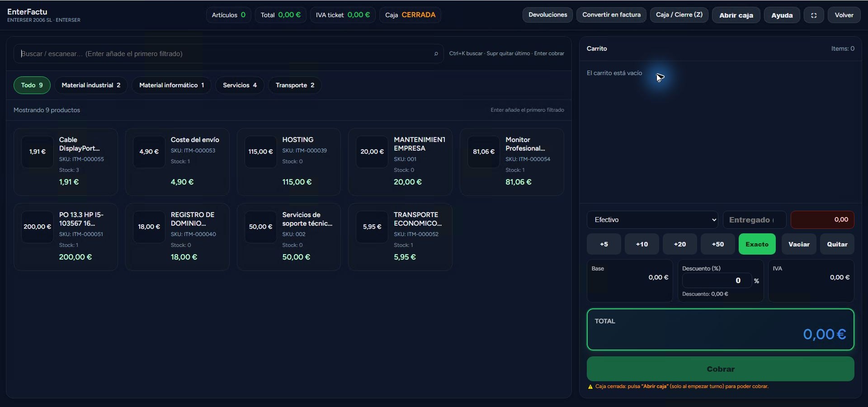The height and width of the screenshot is (407, 868).
Task: Click the 'Mostrando 9 productos' text
Action: pyautogui.click(x=47, y=110)
